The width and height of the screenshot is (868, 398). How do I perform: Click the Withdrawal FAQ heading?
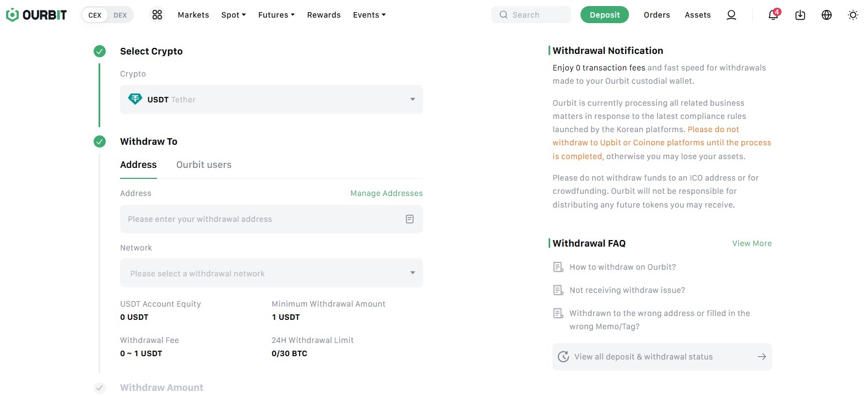(x=589, y=243)
